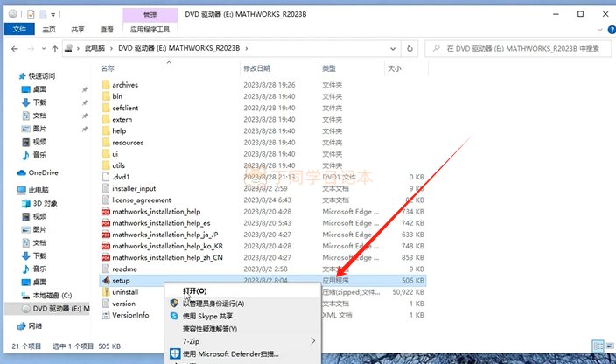Sort by 名称 column header
The height and width of the screenshot is (364, 616).
click(108, 68)
